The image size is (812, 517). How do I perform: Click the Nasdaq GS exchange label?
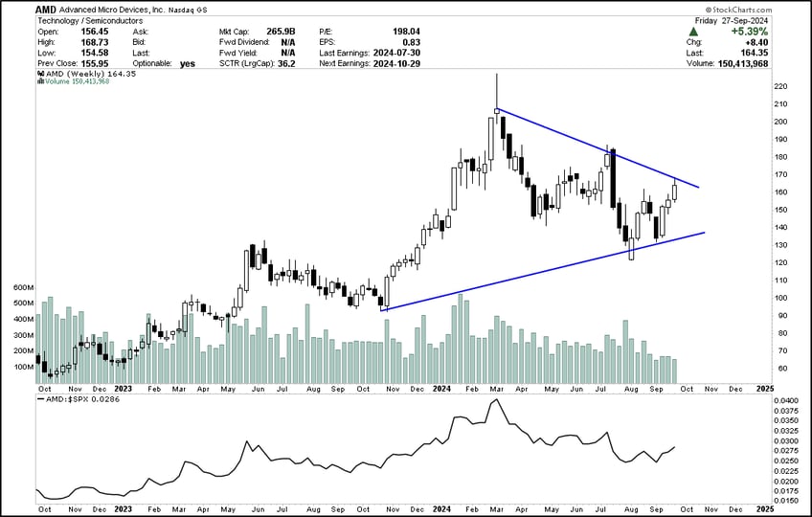[188, 11]
